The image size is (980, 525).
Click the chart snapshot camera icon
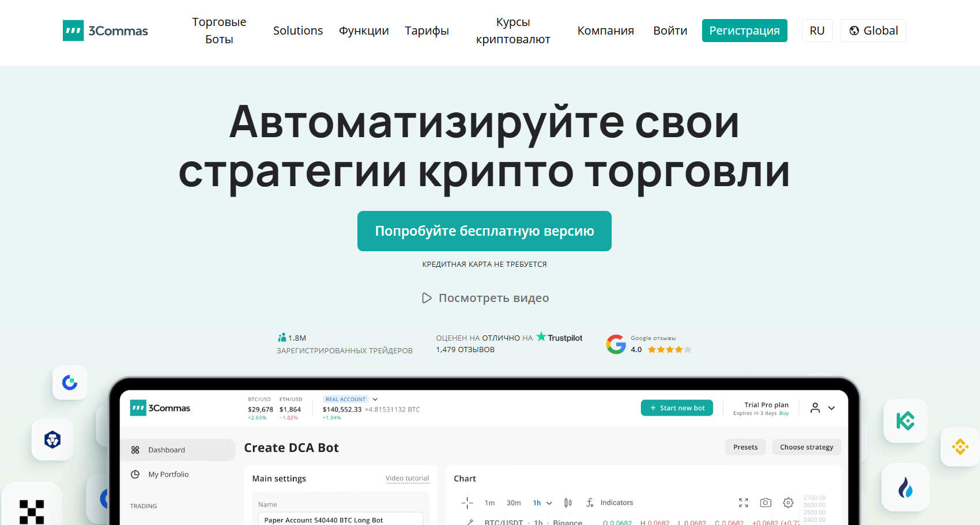tap(766, 503)
